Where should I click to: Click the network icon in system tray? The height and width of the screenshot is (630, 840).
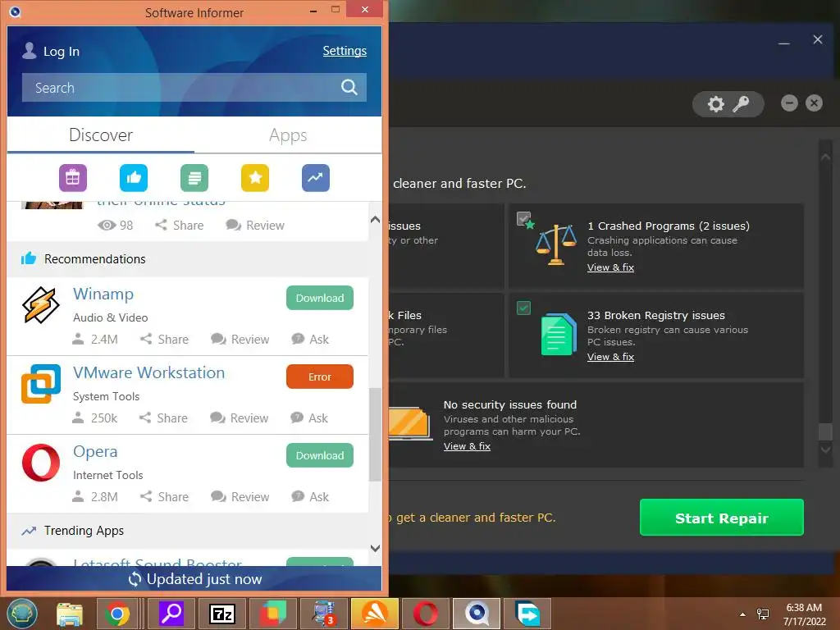tap(763, 614)
